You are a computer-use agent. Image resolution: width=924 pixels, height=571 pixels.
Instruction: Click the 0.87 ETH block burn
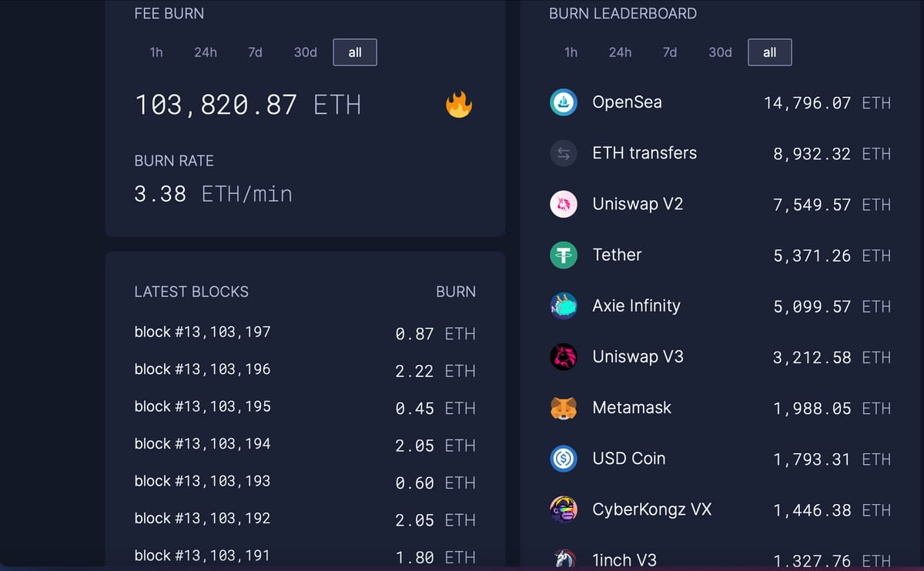pos(436,334)
